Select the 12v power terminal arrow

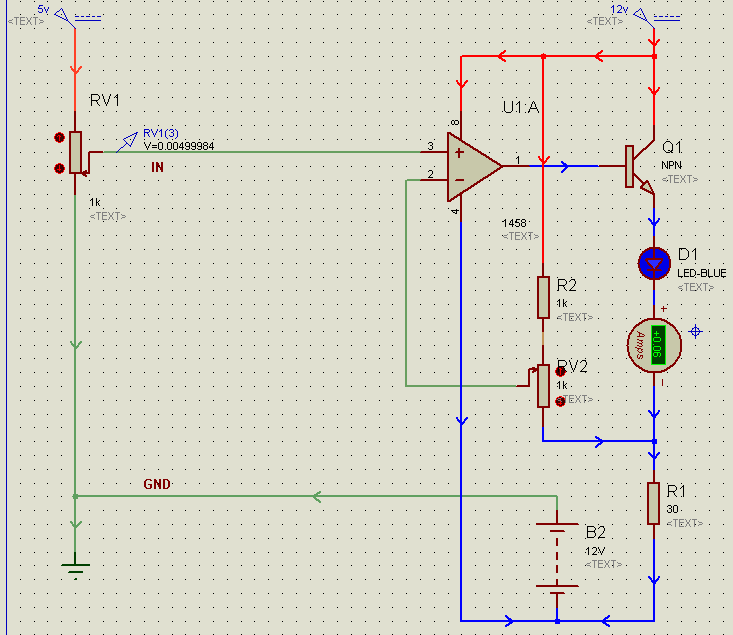[641, 15]
